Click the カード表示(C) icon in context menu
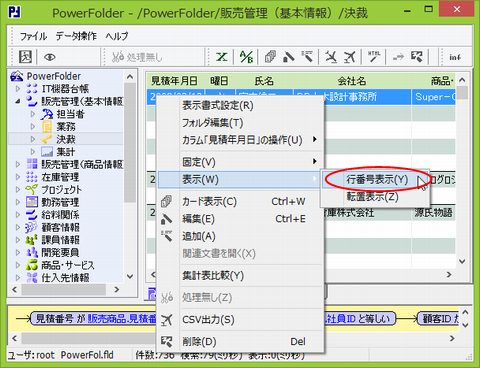This screenshot has height=368, width=480. pos(167,201)
